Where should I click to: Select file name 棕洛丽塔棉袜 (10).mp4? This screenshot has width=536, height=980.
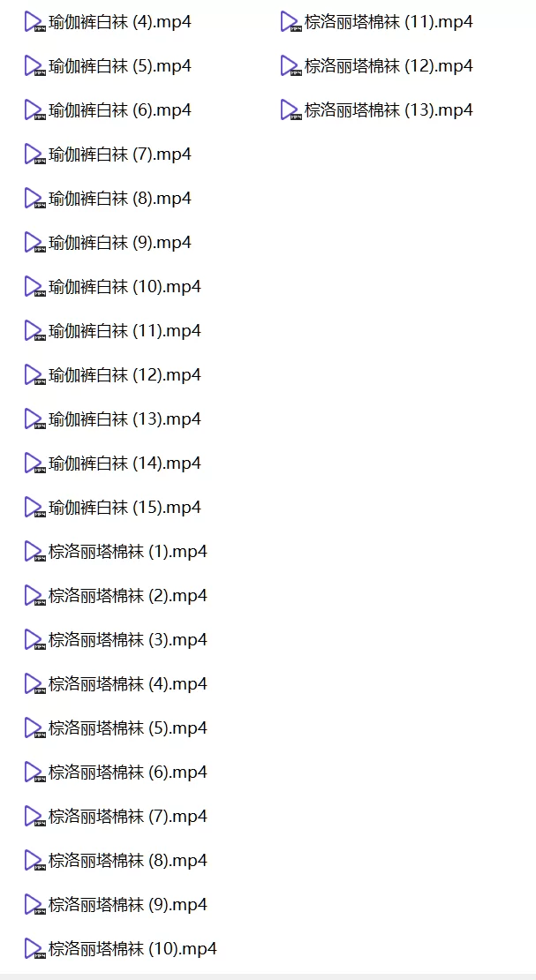(x=133, y=949)
